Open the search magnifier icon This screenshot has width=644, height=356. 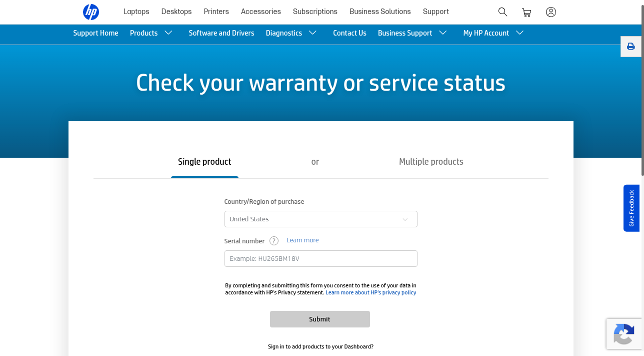(x=503, y=12)
